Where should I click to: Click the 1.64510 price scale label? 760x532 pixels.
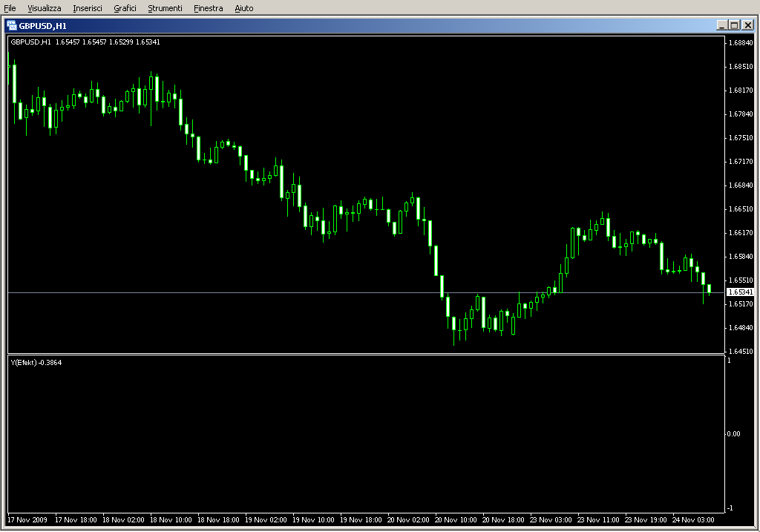click(x=741, y=351)
